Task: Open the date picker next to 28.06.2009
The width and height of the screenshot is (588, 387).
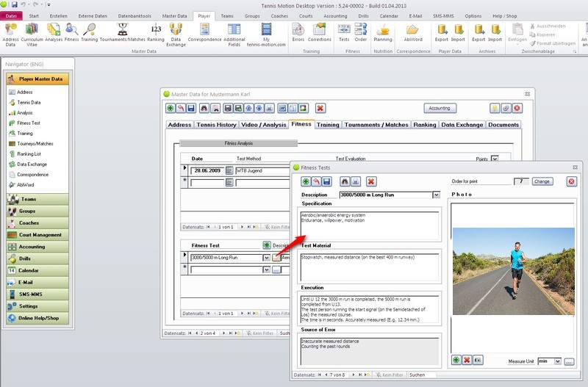Action: [x=229, y=170]
